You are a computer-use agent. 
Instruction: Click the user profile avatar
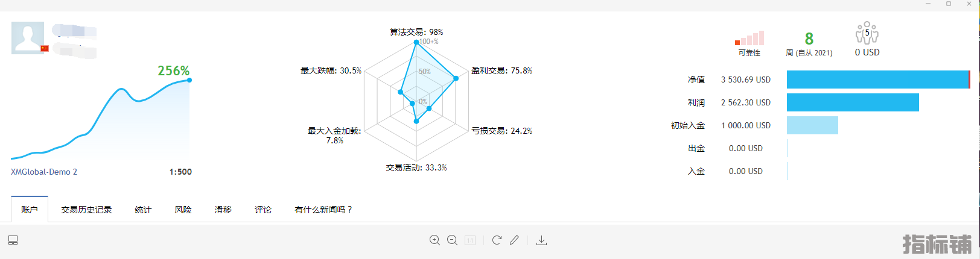28,38
